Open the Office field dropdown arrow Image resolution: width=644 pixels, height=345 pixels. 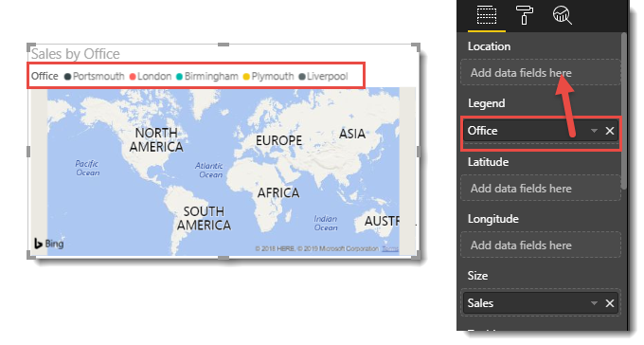tap(594, 131)
